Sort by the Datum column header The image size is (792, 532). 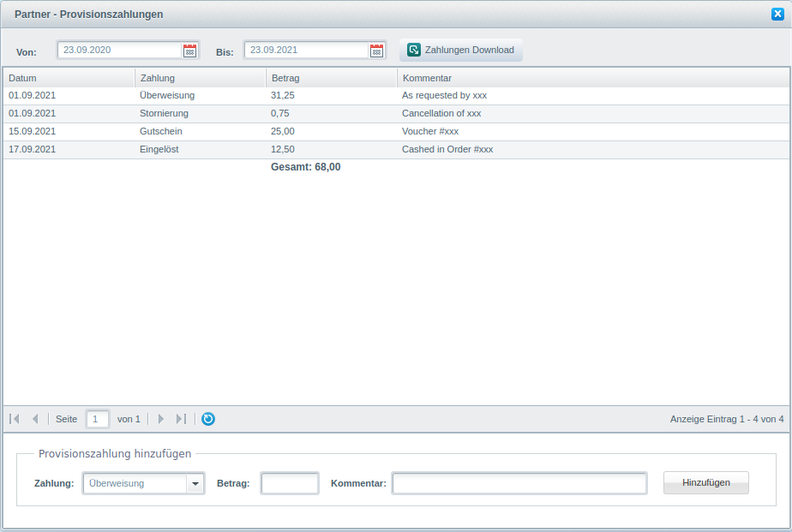[69, 78]
